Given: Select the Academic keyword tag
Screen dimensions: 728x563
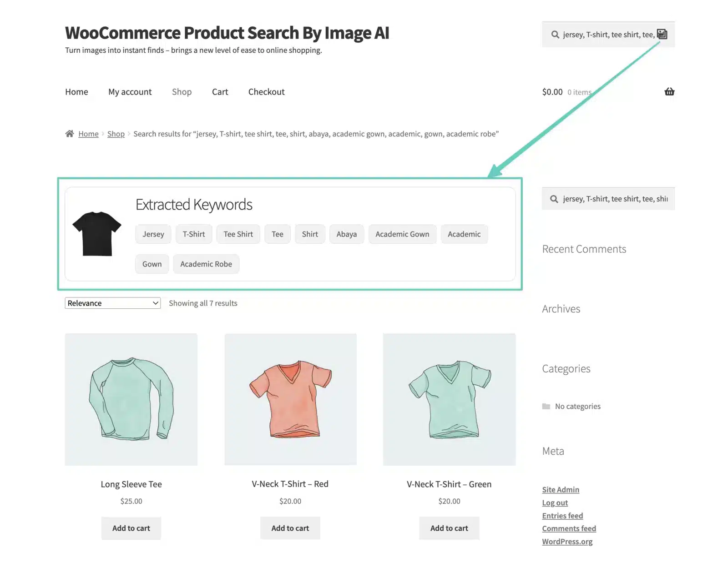Looking at the screenshot, I should coord(464,234).
